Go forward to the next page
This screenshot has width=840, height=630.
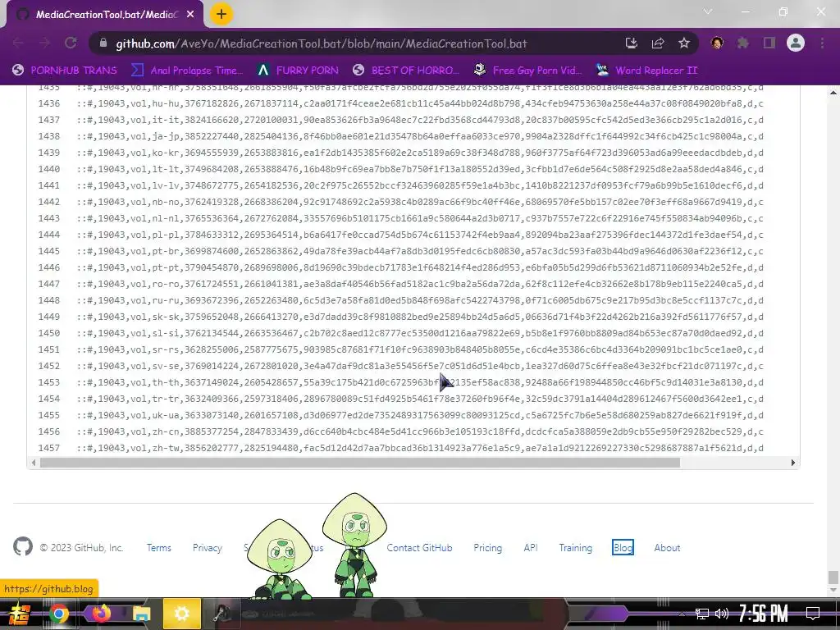click(x=44, y=43)
